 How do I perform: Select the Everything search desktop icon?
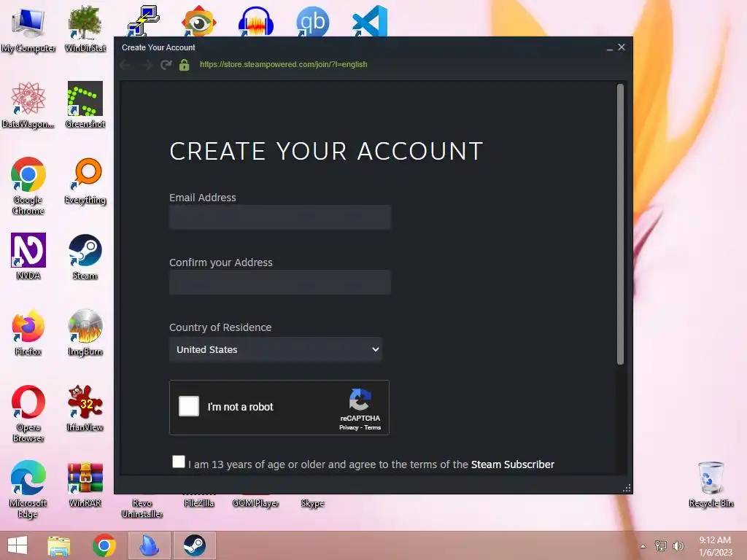(x=85, y=181)
